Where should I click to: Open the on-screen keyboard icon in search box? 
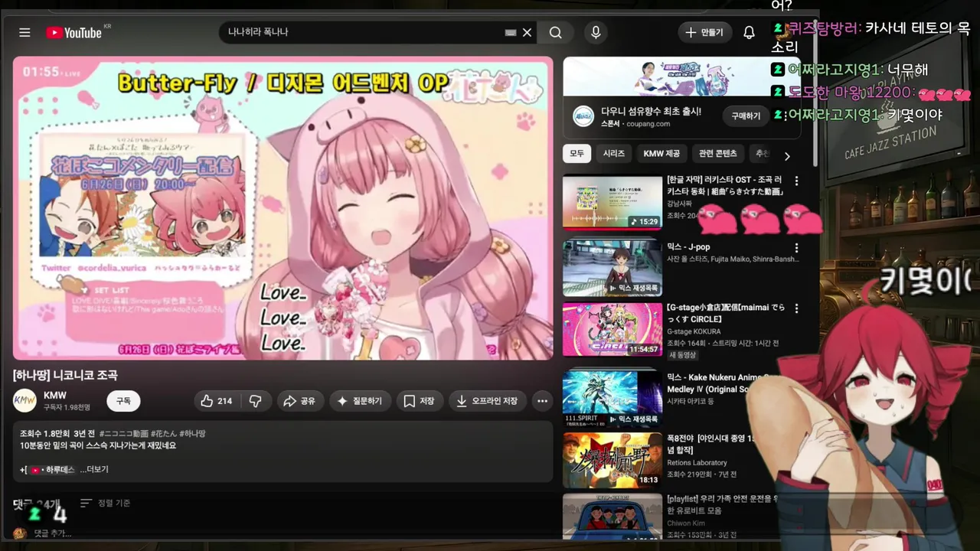pos(511,32)
